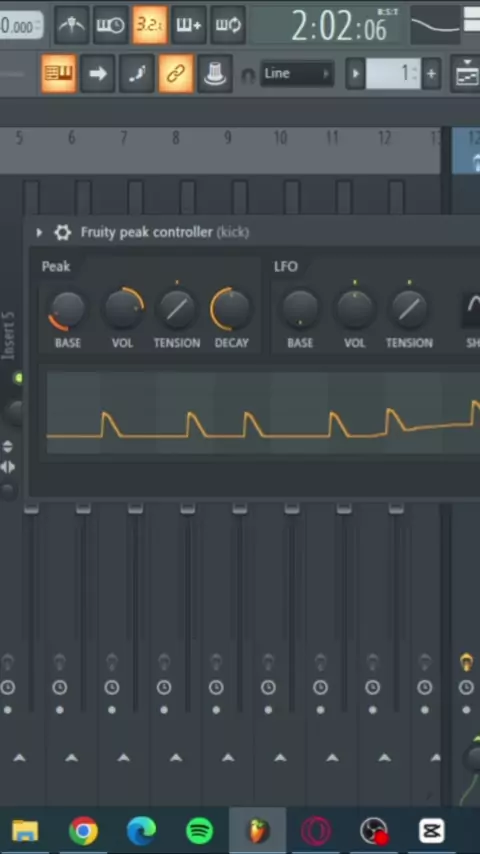Arm disk recording dot on insert 7
Screen dimensions: 480x854
click(112, 710)
